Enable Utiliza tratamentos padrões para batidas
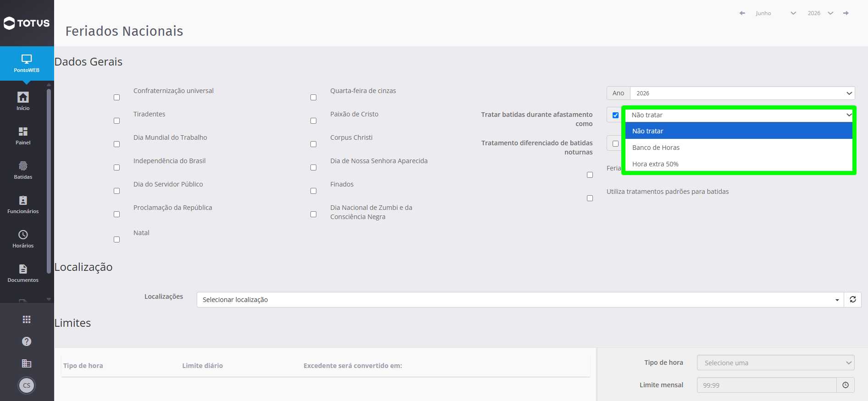Viewport: 868px width, 401px height. pyautogui.click(x=590, y=198)
